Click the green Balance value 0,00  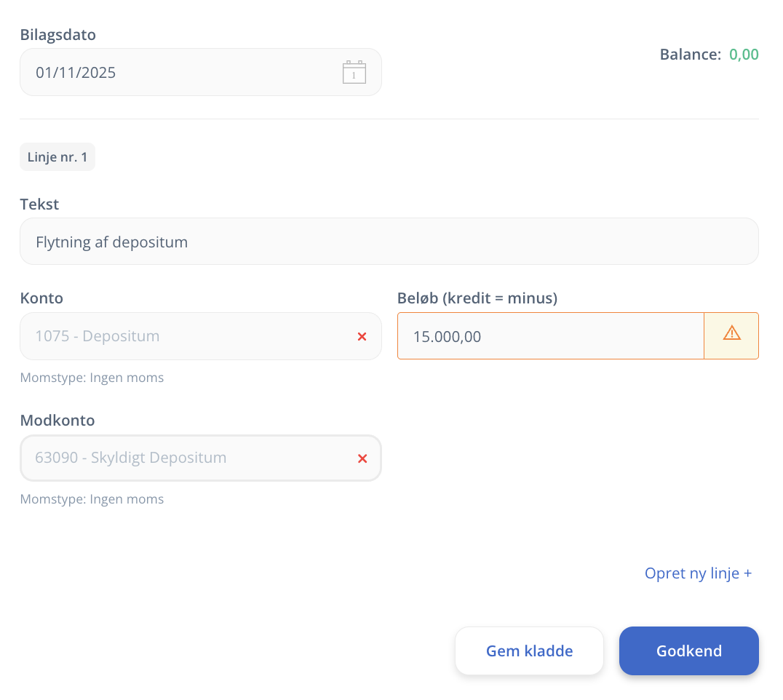(x=744, y=54)
